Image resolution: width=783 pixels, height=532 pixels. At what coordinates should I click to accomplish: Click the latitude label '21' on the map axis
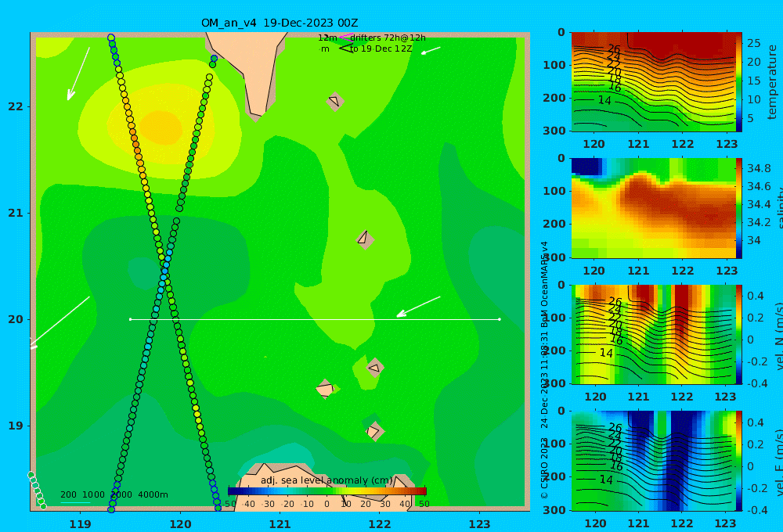tap(16, 213)
